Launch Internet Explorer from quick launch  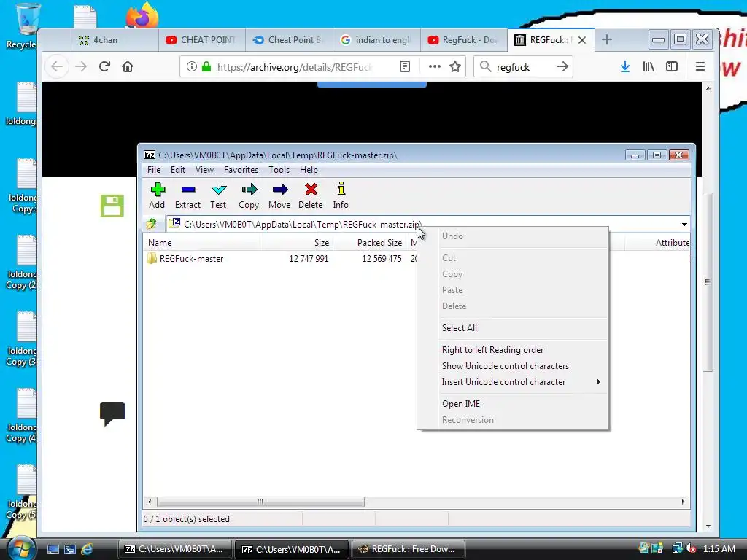(x=87, y=549)
